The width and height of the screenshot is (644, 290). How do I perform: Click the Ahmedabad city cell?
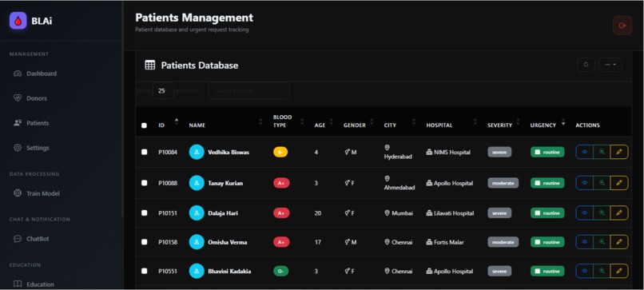pyautogui.click(x=400, y=183)
